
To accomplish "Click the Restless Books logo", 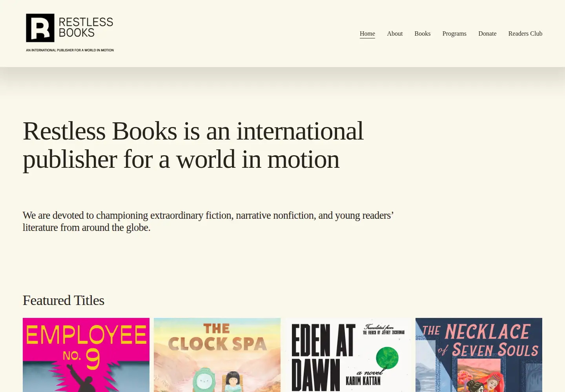I will coord(70,33).
